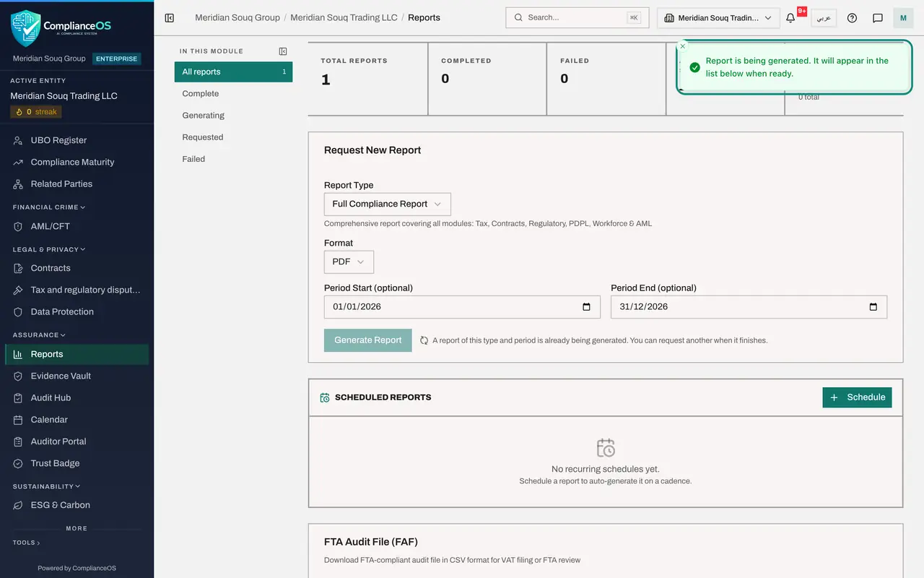This screenshot has height=578, width=924.
Task: Select All reports filter
Action: pos(233,72)
